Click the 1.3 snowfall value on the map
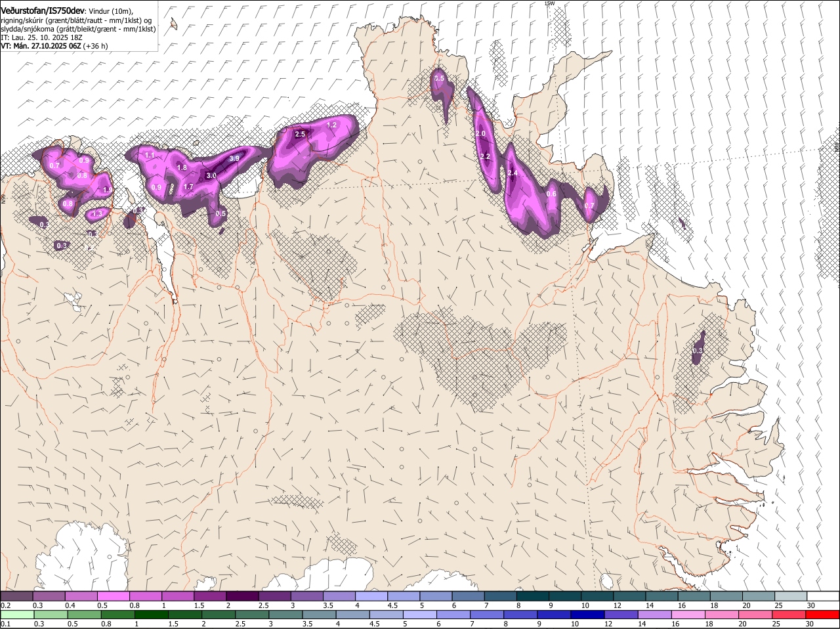Screen dimensions: 840x629 [98, 213]
